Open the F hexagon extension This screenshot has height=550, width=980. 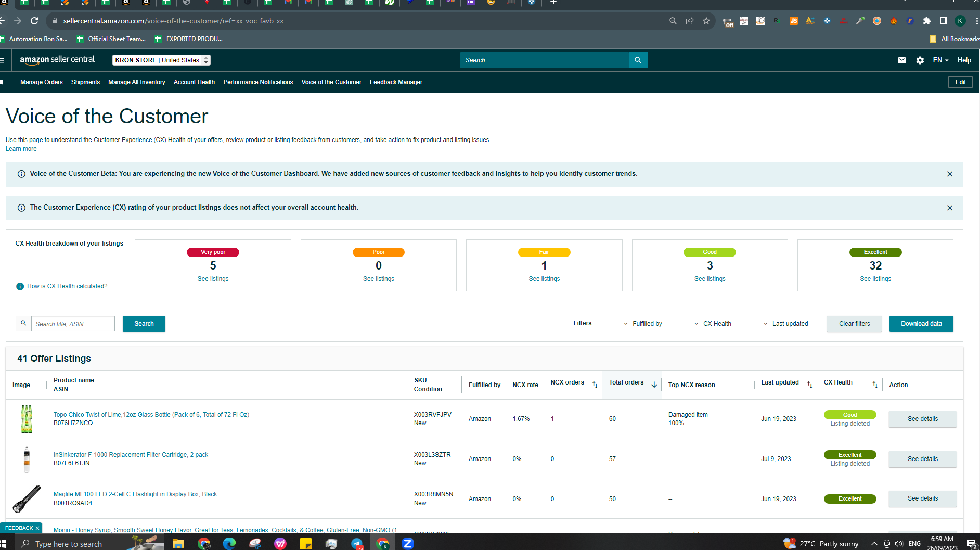[910, 21]
